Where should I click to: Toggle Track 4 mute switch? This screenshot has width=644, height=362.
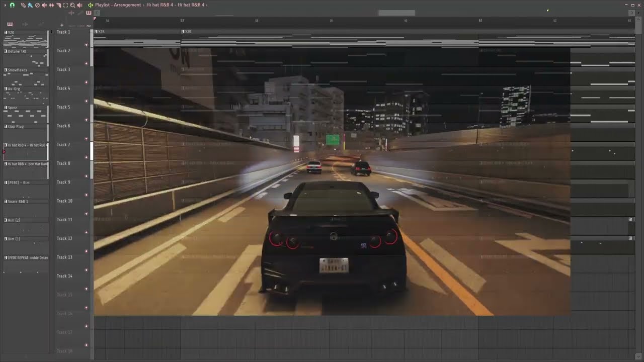(x=87, y=101)
